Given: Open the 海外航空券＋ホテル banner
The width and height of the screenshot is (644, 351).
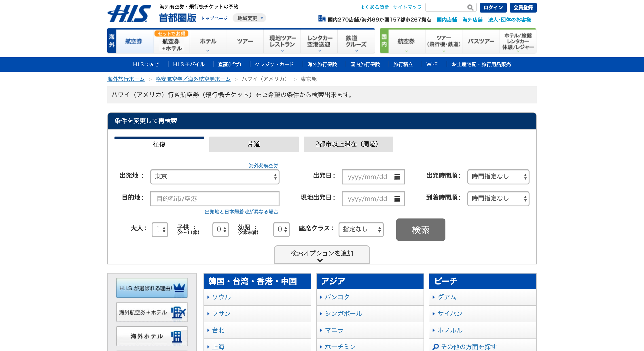Looking at the screenshot, I should click(152, 312).
